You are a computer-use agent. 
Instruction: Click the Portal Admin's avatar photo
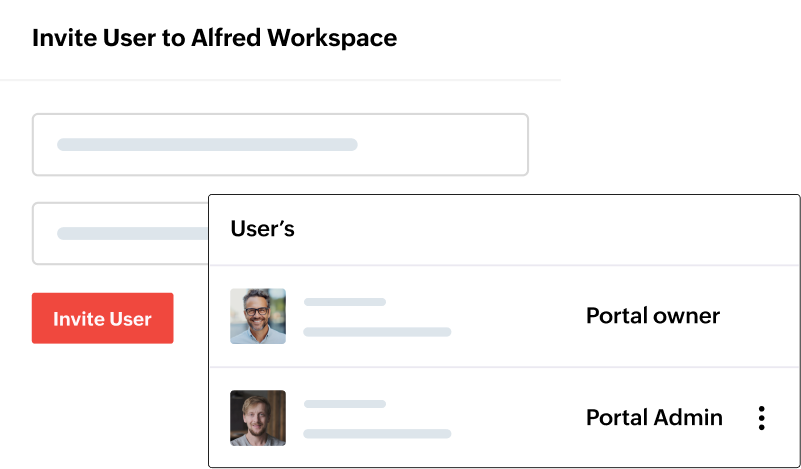click(x=258, y=418)
